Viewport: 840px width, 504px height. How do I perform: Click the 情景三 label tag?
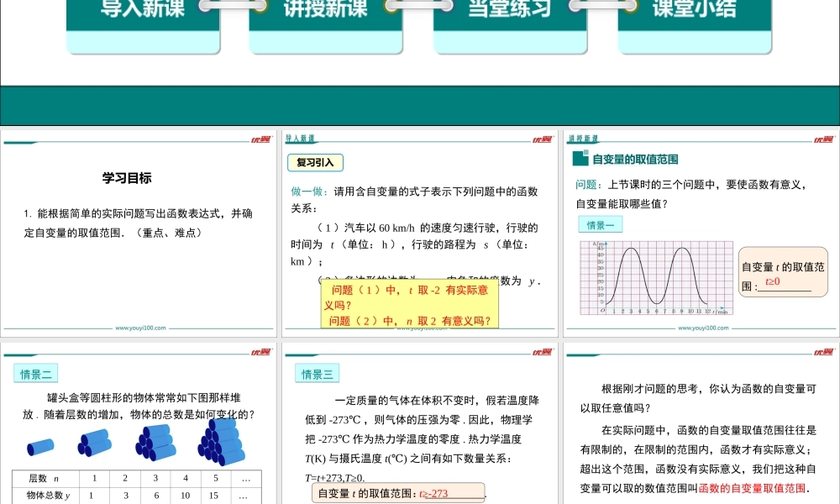click(318, 374)
